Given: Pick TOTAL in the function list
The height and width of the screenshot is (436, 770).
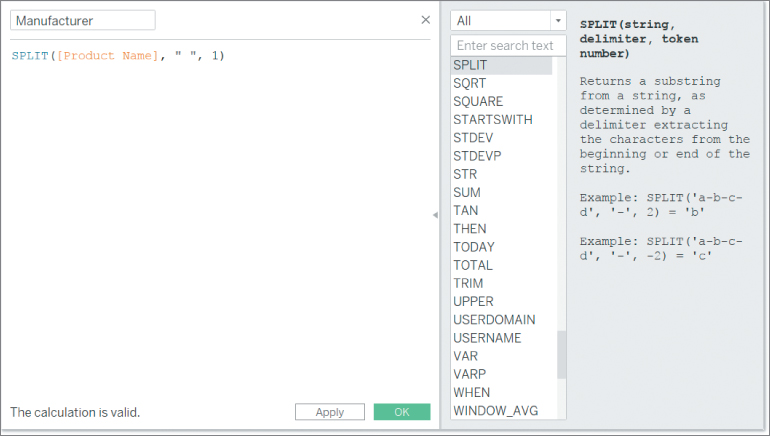Looking at the screenshot, I should (x=501, y=265).
